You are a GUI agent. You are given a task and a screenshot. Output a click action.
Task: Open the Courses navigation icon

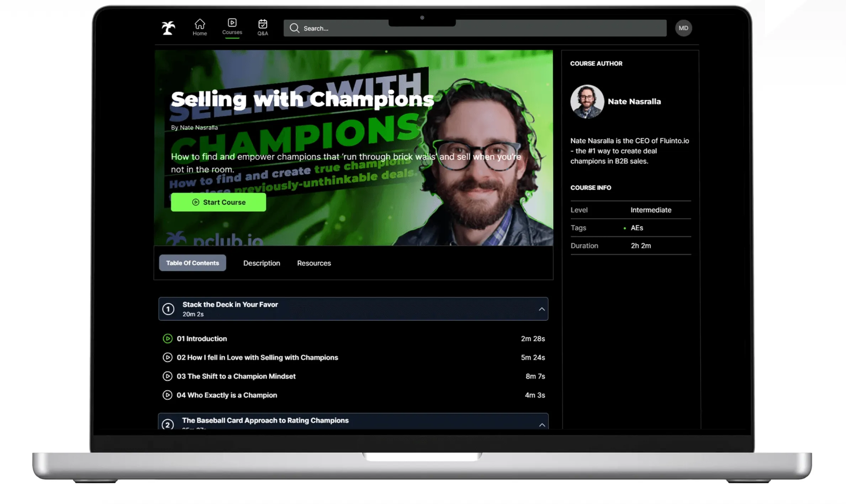click(x=232, y=27)
